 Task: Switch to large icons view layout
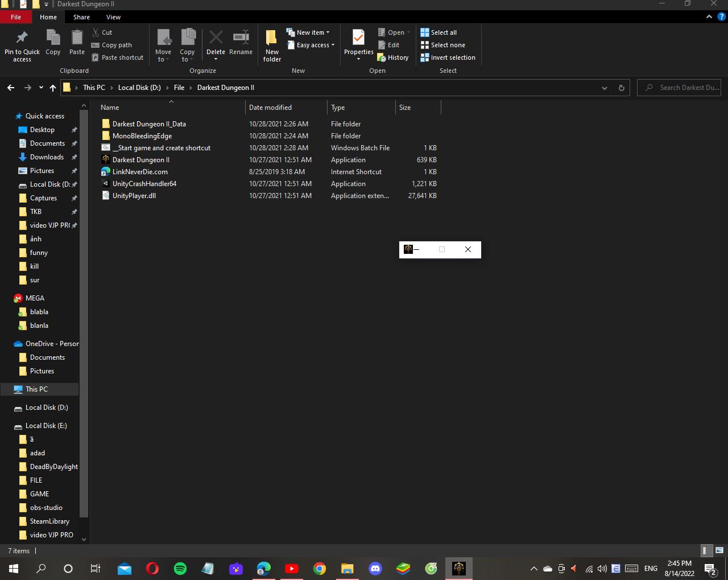pyautogui.click(x=719, y=550)
